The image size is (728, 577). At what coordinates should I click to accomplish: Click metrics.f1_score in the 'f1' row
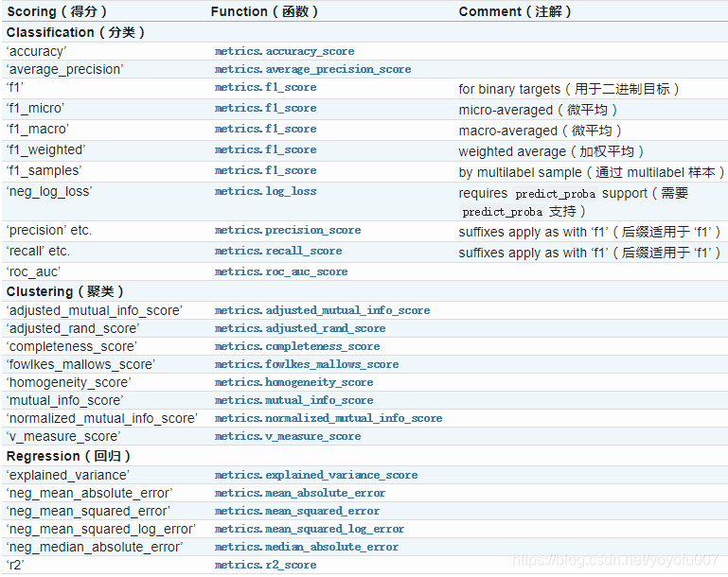[266, 87]
